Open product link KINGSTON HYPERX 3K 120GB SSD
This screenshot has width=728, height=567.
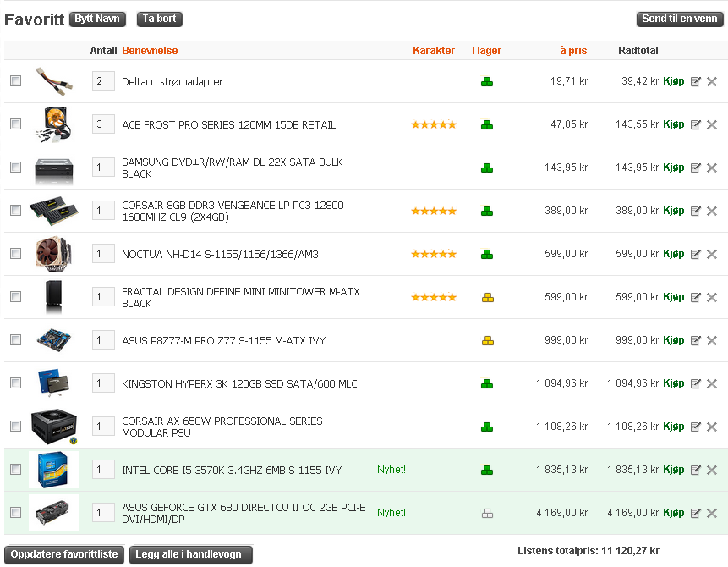239,384
